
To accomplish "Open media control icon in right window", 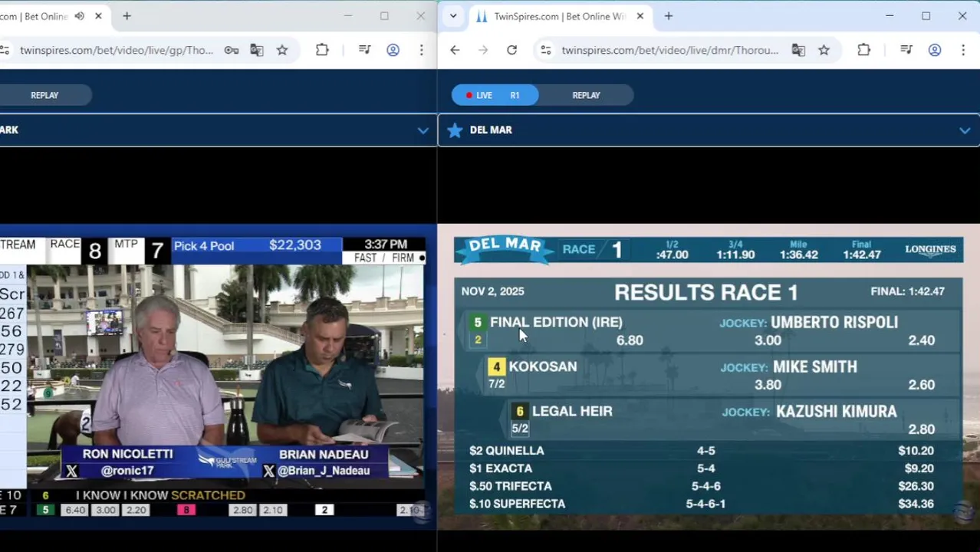I will 906,50.
